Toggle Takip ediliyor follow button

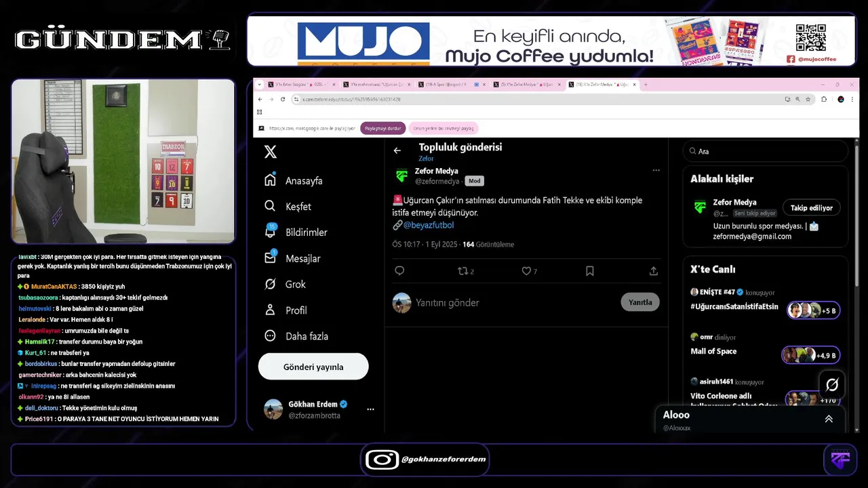pos(812,207)
